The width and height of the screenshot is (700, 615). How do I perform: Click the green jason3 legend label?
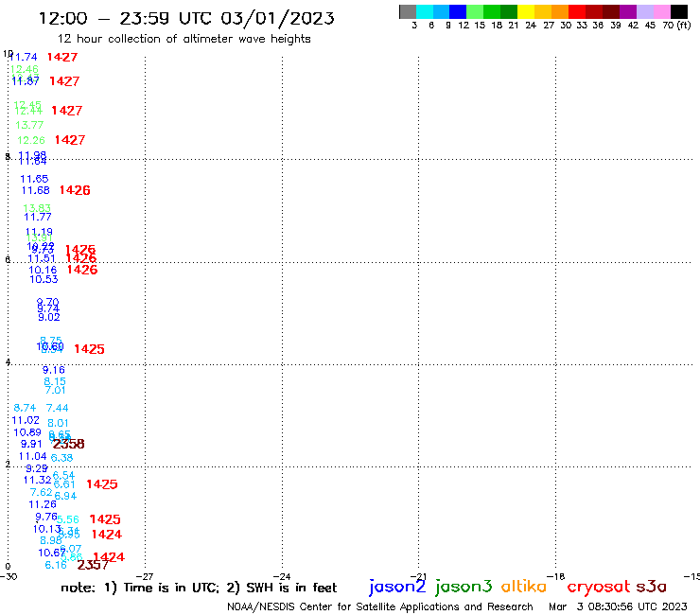click(464, 587)
